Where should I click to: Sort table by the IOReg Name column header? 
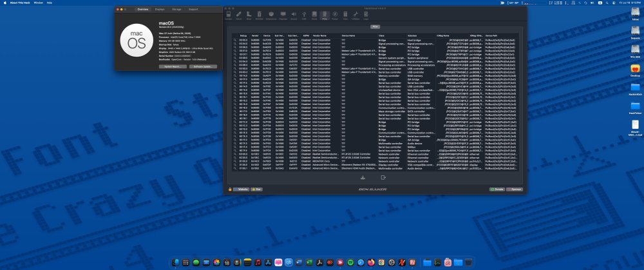tap(452, 35)
